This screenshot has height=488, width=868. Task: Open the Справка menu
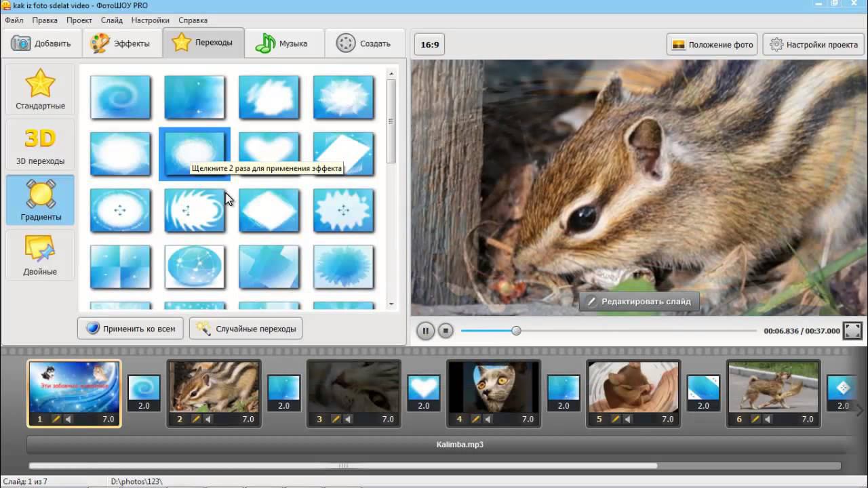[194, 20]
